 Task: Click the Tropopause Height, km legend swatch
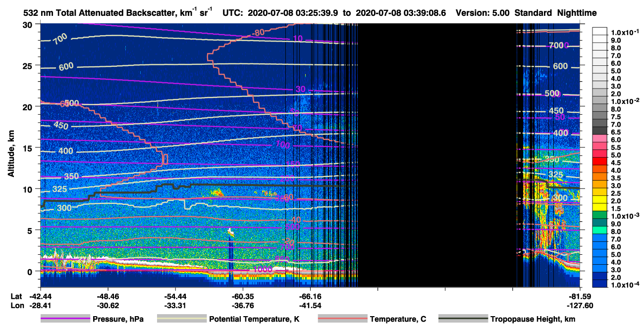click(x=463, y=319)
